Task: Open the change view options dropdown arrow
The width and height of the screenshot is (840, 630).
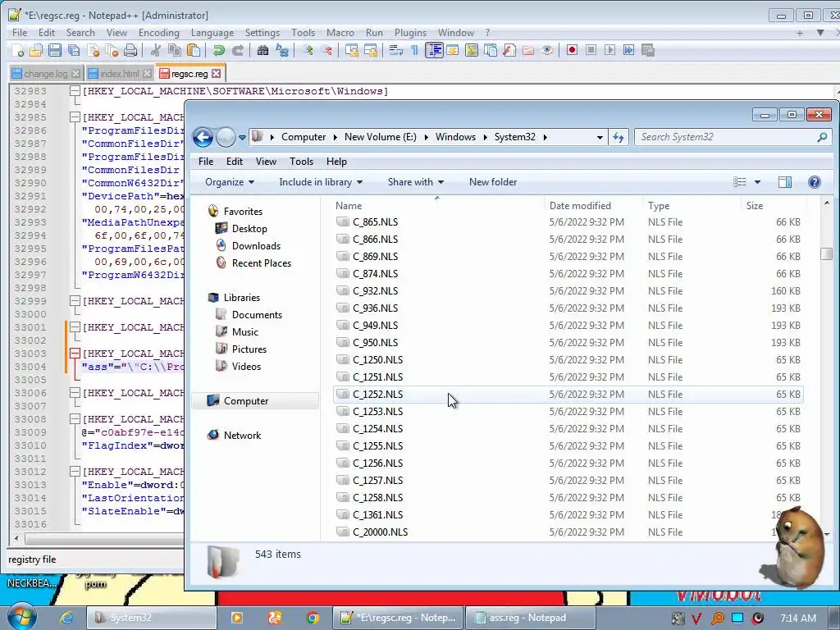Action: pos(757,182)
